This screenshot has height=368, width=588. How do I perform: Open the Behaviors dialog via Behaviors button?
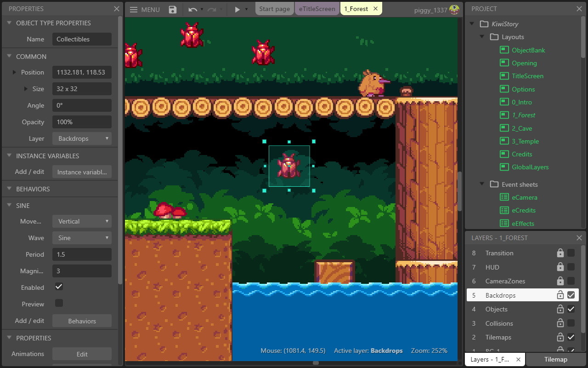(82, 321)
